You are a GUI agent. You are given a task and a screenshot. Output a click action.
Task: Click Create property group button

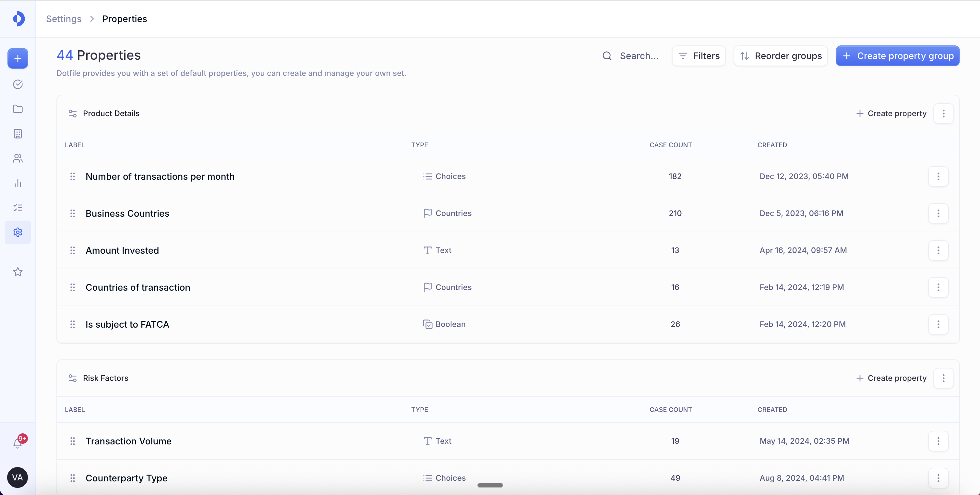point(897,56)
